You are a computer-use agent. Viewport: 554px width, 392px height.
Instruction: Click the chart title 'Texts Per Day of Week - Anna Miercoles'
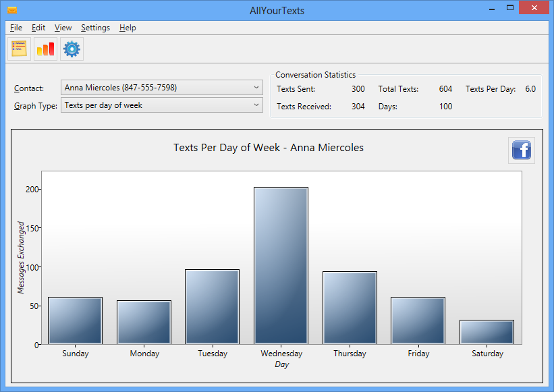click(x=269, y=148)
